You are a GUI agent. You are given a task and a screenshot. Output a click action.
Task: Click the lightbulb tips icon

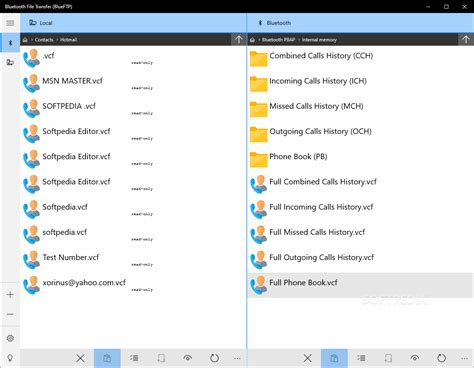click(10, 358)
